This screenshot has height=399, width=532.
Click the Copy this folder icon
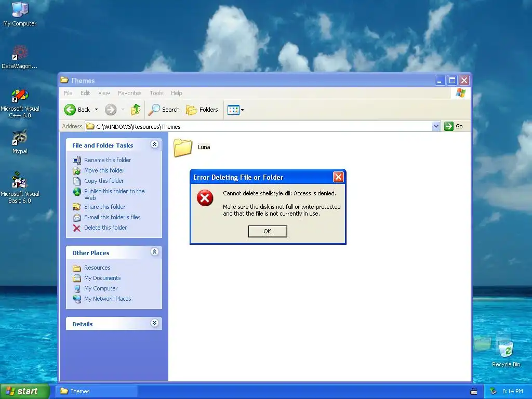coord(77,181)
